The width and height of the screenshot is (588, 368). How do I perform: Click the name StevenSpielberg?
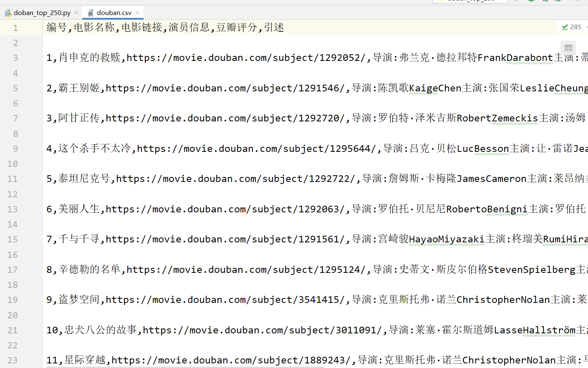tap(532, 270)
